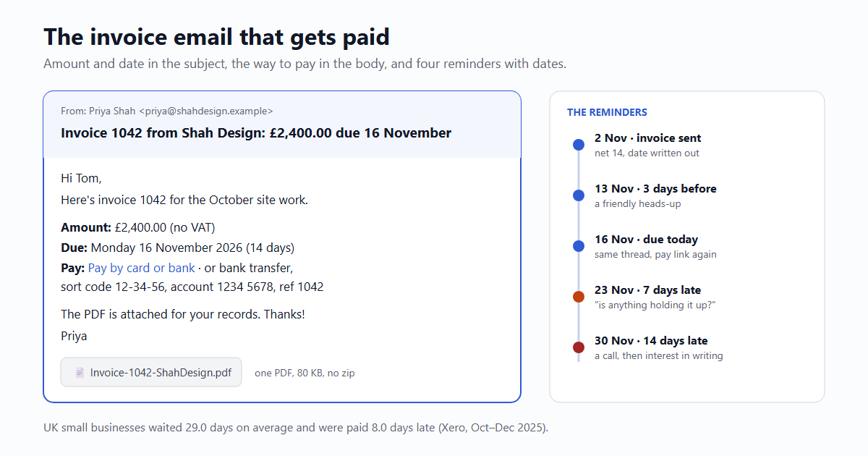868x456 pixels.
Task: Click the 2 Nov timeline dot
Action: (x=579, y=145)
